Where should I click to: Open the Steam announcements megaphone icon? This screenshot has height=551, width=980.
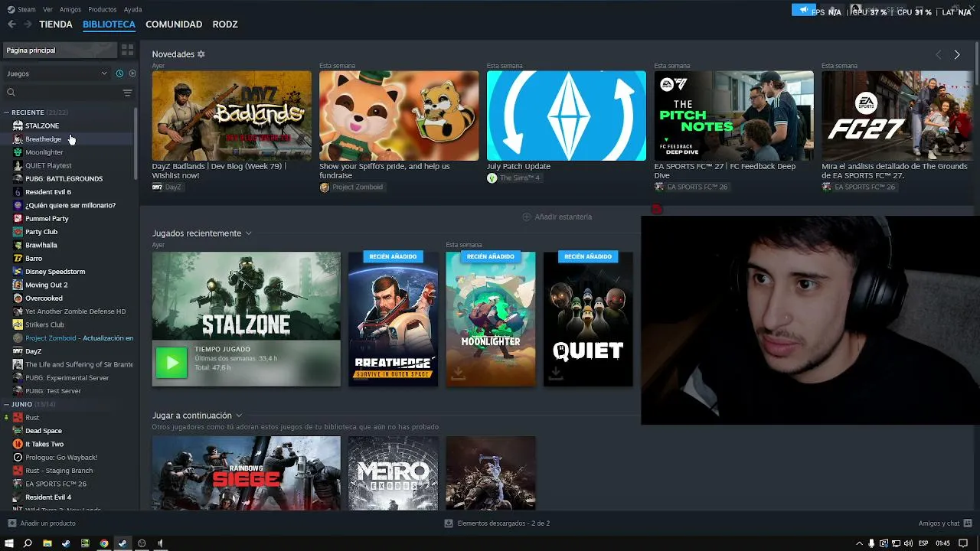click(x=803, y=10)
